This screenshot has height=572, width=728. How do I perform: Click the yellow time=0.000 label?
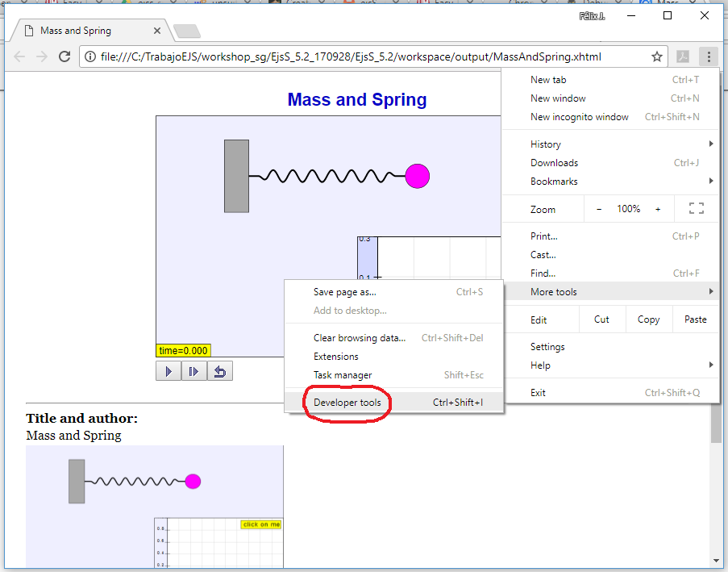click(183, 350)
